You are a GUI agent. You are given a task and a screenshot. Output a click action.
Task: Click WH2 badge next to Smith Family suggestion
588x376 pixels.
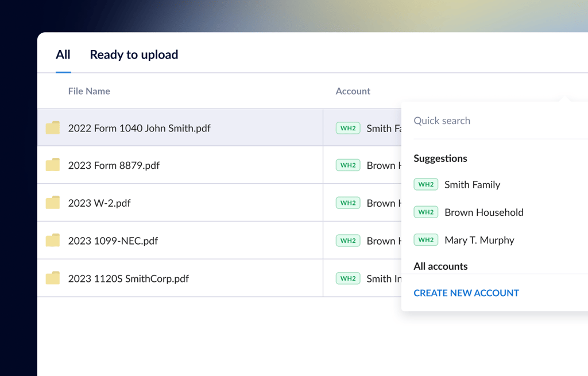pyautogui.click(x=425, y=184)
